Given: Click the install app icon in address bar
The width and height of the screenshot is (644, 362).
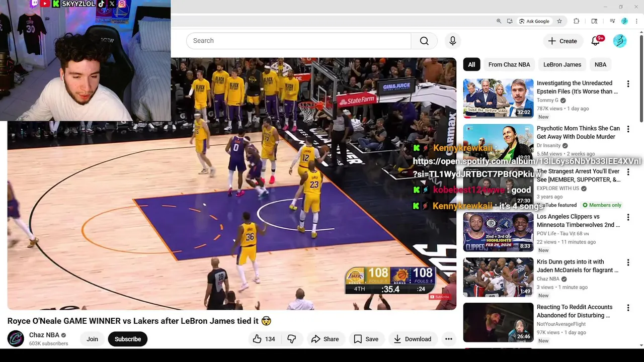Looking at the screenshot, I should [510, 21].
